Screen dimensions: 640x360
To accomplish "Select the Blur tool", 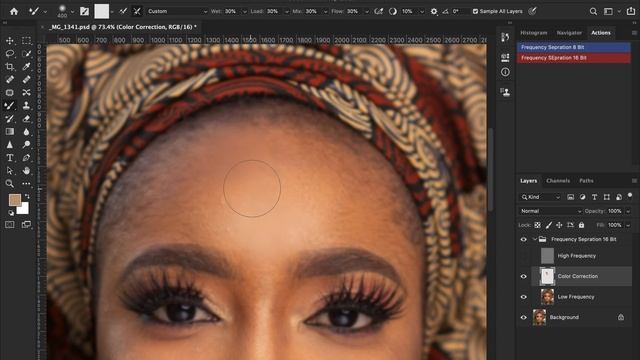I will (27, 131).
